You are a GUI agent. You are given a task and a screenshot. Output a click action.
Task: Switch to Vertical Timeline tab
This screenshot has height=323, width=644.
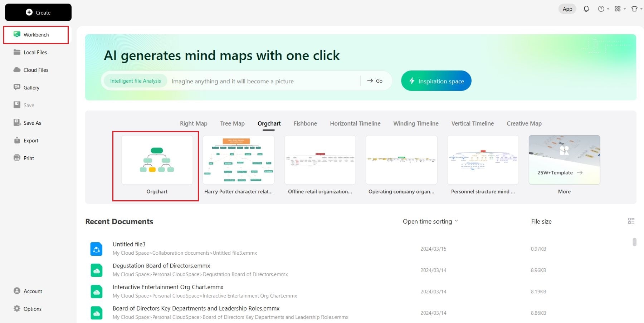[x=473, y=123]
